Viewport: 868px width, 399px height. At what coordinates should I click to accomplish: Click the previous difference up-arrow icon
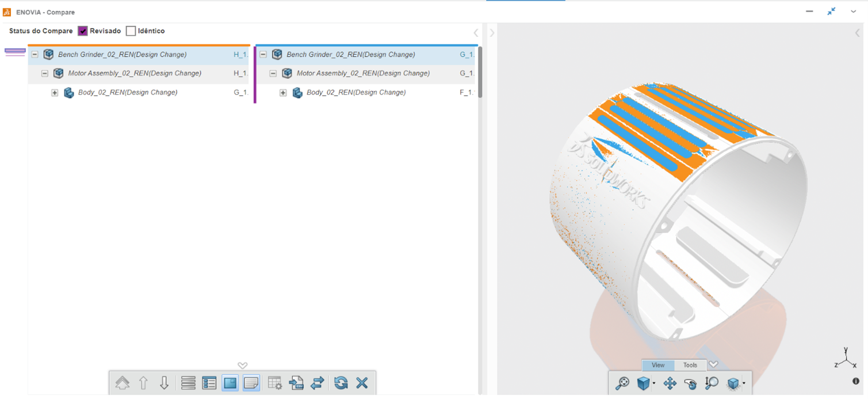pos(143,383)
